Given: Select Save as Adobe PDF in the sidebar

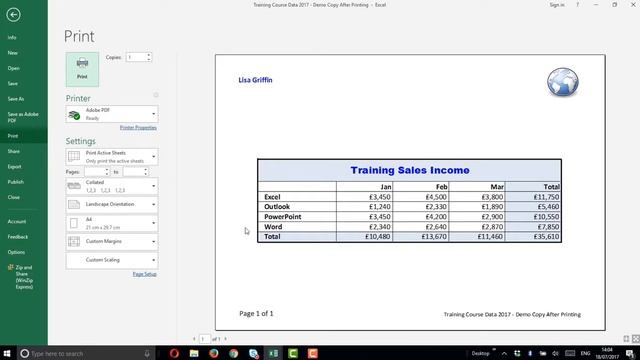Looking at the screenshot, I should tap(23, 117).
